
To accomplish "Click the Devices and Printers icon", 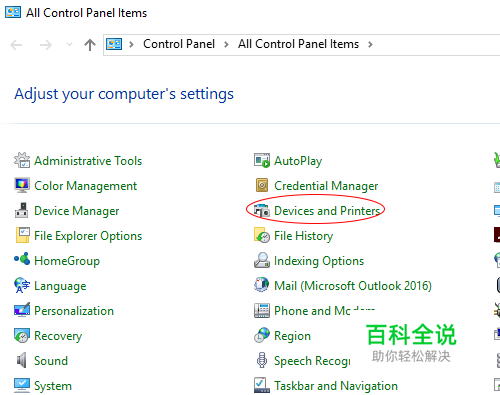I will 262,211.
